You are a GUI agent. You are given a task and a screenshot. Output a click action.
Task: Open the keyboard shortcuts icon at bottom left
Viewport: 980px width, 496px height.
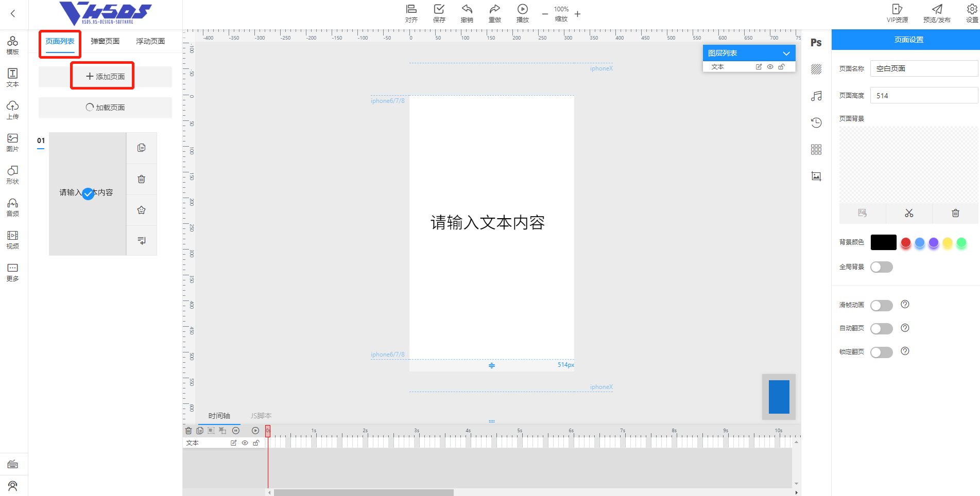pos(13,465)
